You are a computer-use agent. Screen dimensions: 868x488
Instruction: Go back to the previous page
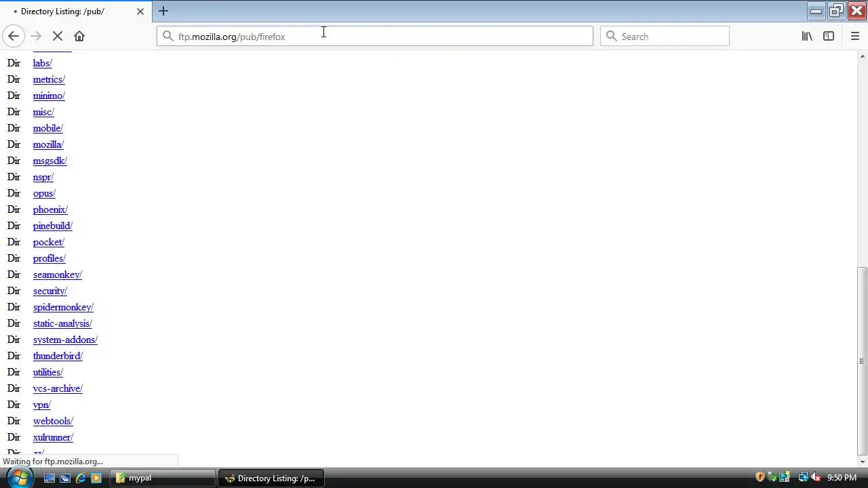click(x=14, y=36)
